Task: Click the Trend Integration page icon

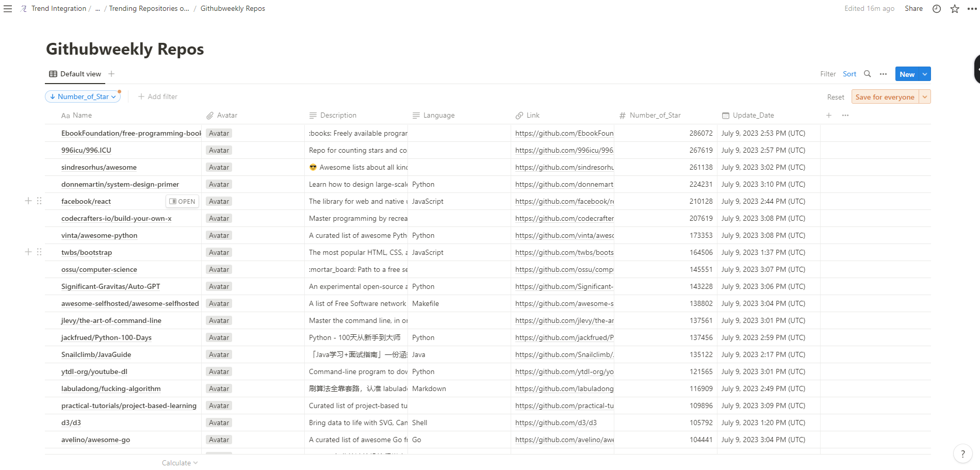Action: (24, 9)
